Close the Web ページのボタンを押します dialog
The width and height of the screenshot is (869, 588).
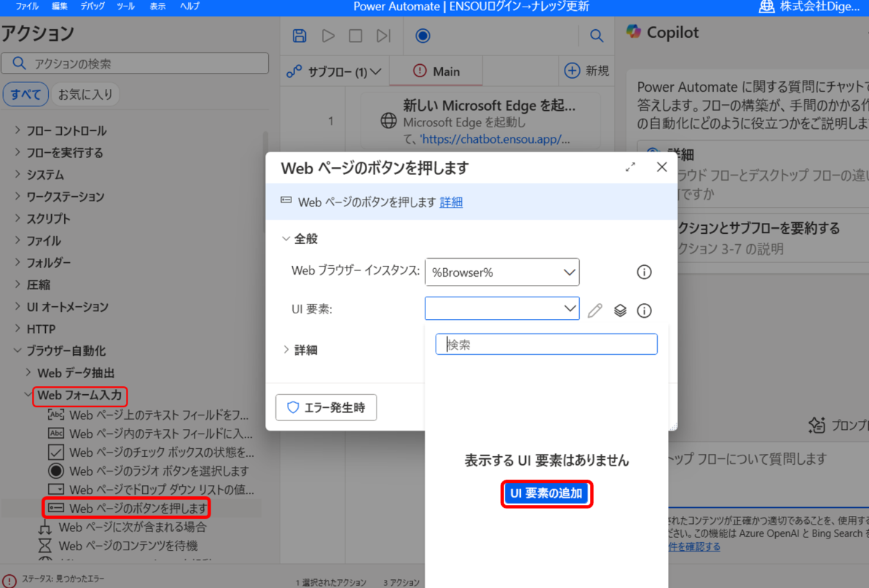click(x=661, y=168)
